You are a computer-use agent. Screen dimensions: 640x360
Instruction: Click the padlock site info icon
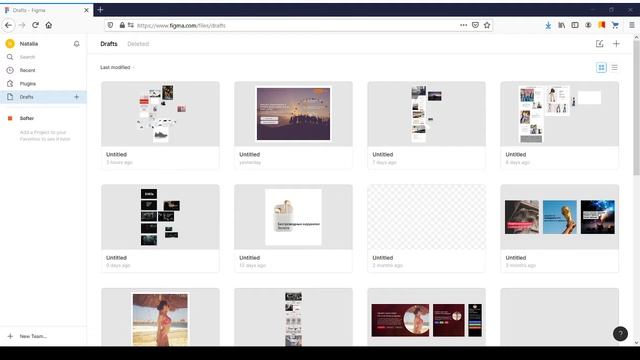(122, 25)
